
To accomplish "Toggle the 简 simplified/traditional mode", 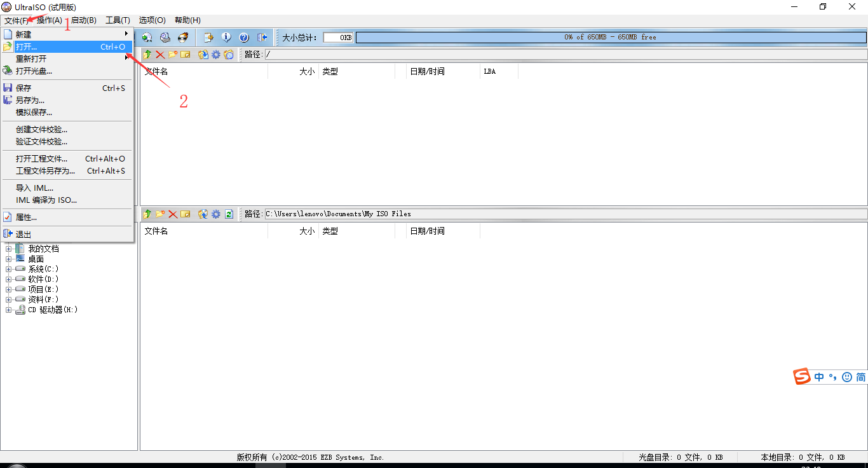I will point(860,377).
